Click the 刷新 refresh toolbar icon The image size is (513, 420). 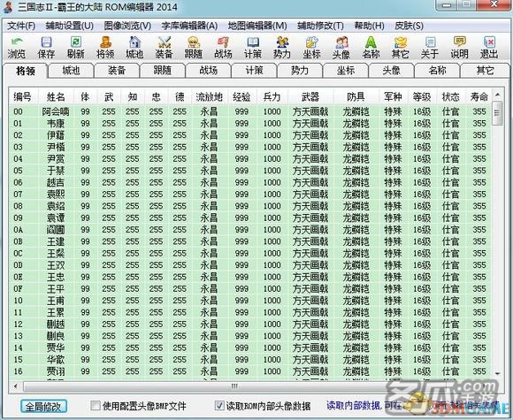click(75, 48)
